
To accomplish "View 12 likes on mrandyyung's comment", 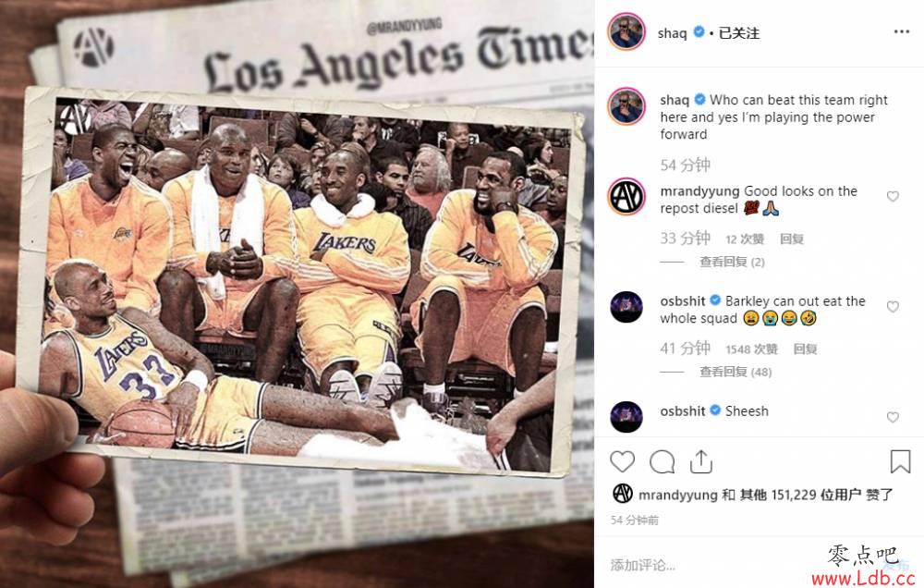I will click(745, 239).
